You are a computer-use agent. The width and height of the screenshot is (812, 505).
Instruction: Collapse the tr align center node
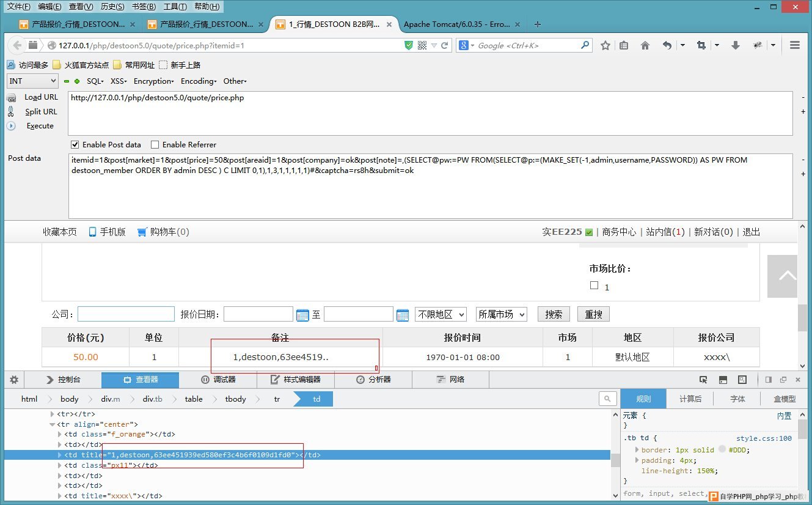coord(53,424)
